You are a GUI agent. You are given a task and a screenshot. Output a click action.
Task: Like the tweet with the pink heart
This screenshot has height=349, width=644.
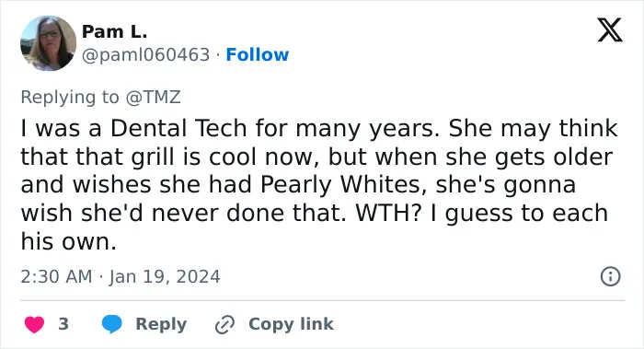click(x=35, y=324)
